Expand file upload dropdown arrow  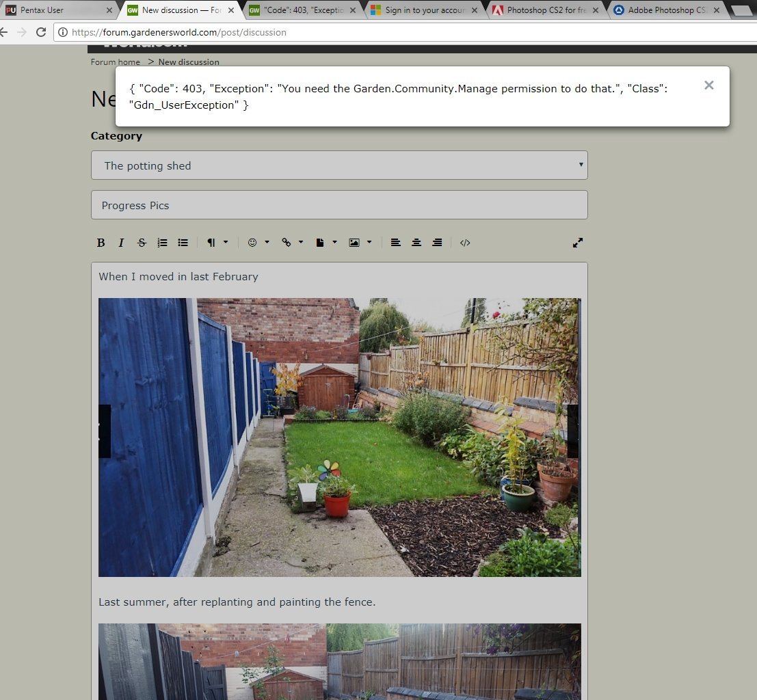click(334, 243)
